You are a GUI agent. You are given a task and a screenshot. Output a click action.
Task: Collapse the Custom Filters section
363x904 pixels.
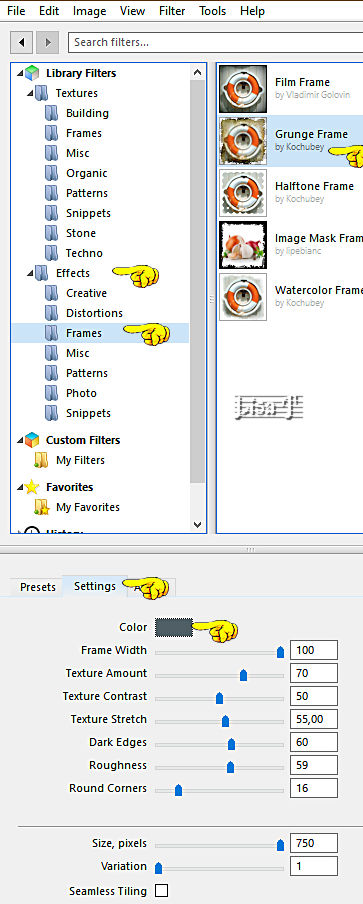click(x=20, y=441)
